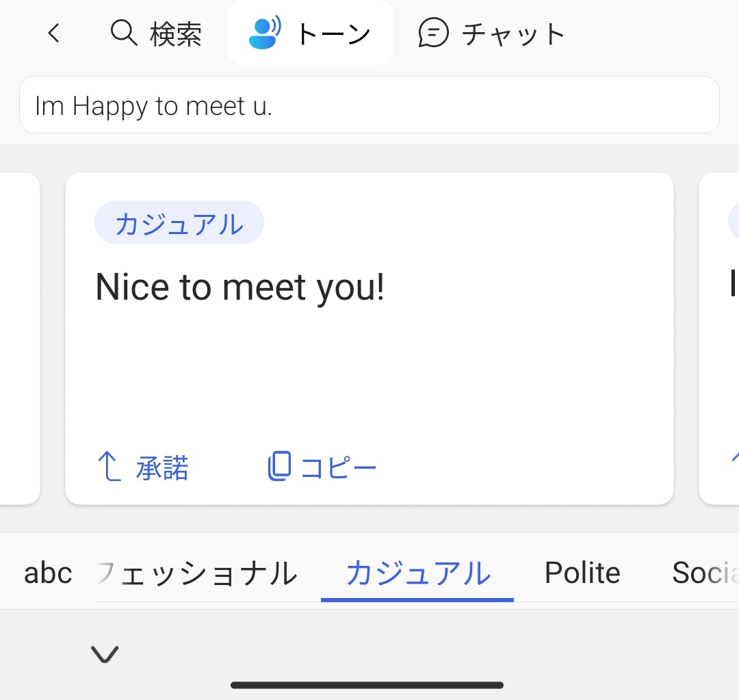The height and width of the screenshot is (700, 739).
Task: Click the upward arrow accept icon
Action: click(109, 467)
